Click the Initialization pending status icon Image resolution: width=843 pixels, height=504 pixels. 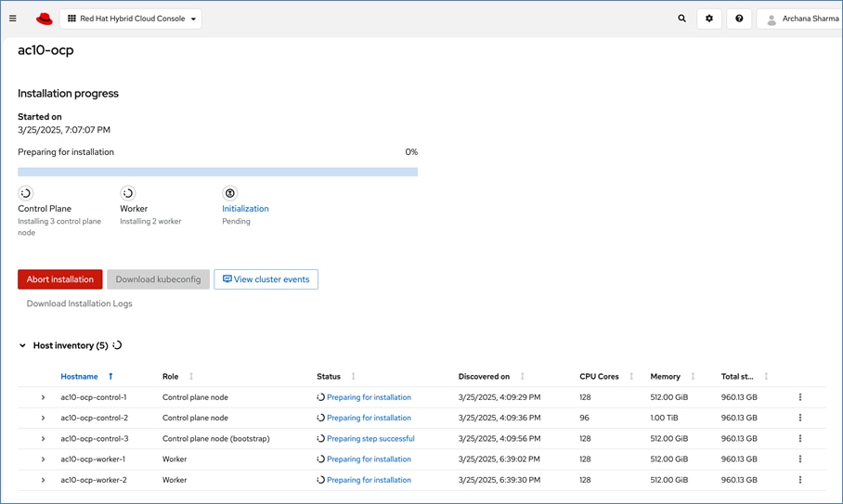click(229, 193)
